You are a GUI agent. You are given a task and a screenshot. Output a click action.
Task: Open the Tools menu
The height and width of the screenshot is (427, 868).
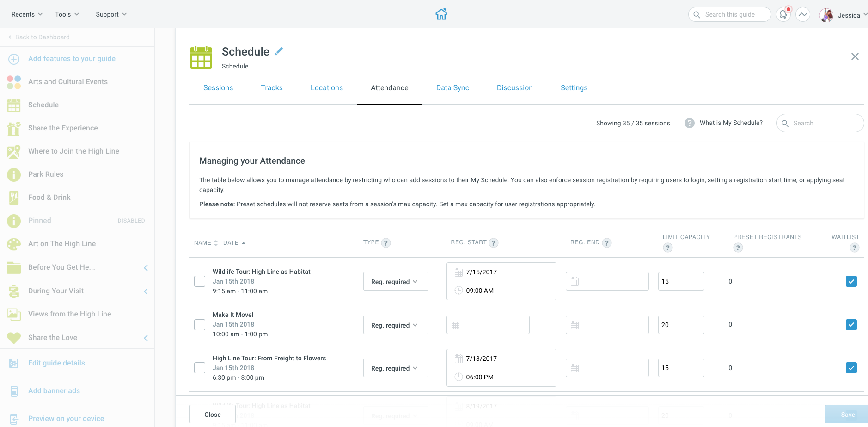coord(67,14)
